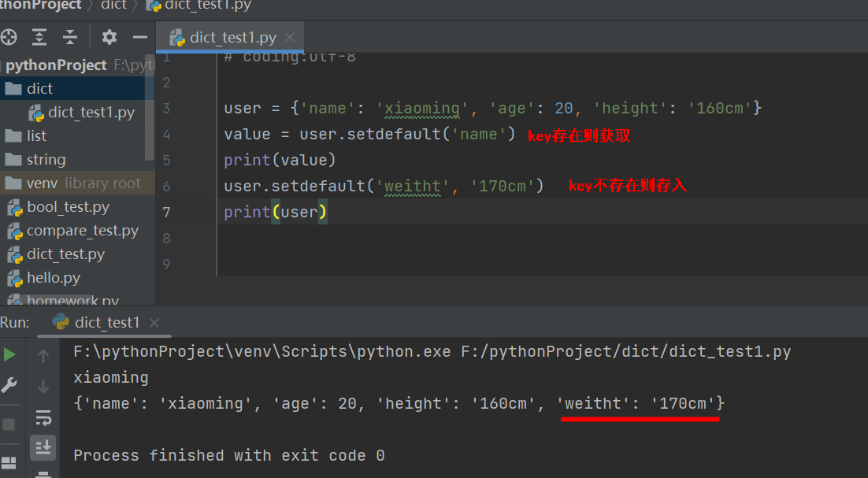This screenshot has width=868, height=478.
Task: Click the dict breadcrumb in navigation bar
Action: [x=114, y=6]
